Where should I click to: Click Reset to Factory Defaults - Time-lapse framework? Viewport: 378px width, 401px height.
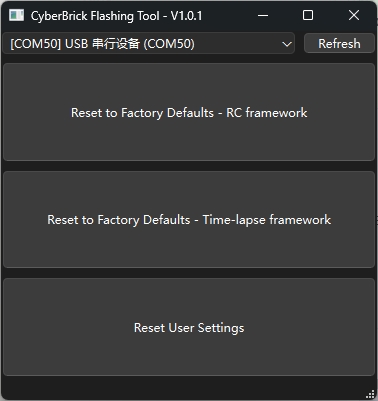tap(189, 220)
